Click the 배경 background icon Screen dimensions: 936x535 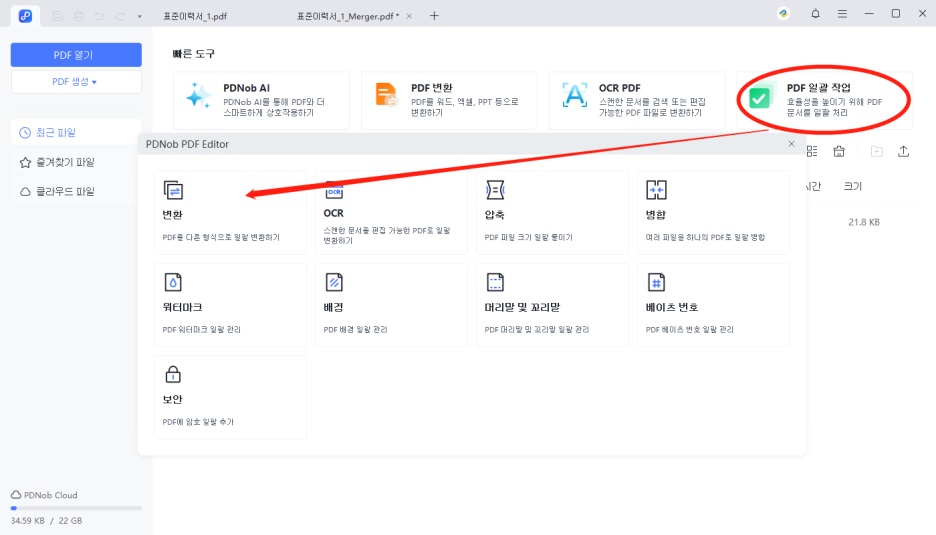334,282
